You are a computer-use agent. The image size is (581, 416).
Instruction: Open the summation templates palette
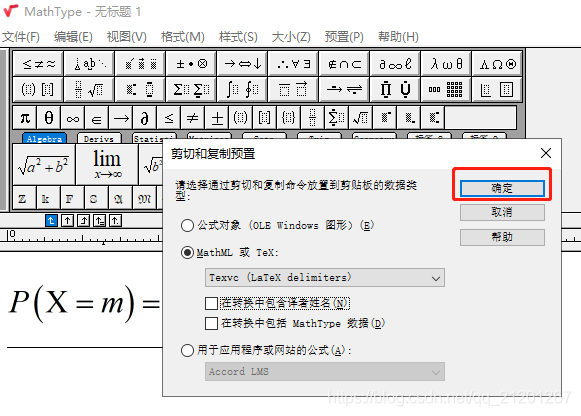(x=192, y=89)
